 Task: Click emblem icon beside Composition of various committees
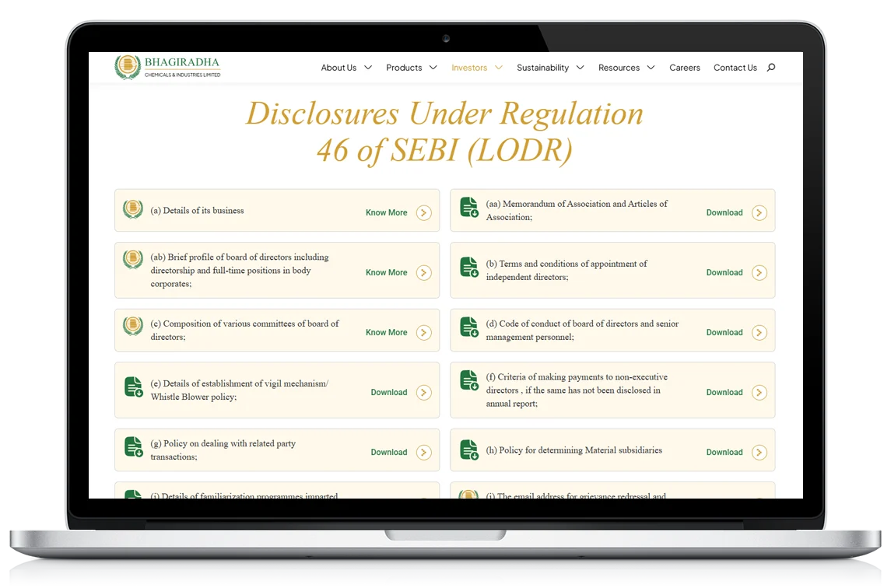coord(133,326)
